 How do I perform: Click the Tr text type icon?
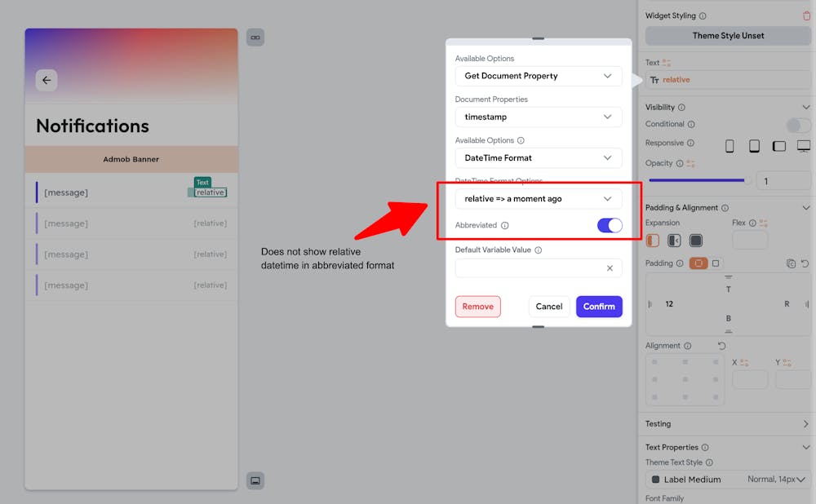(x=655, y=80)
